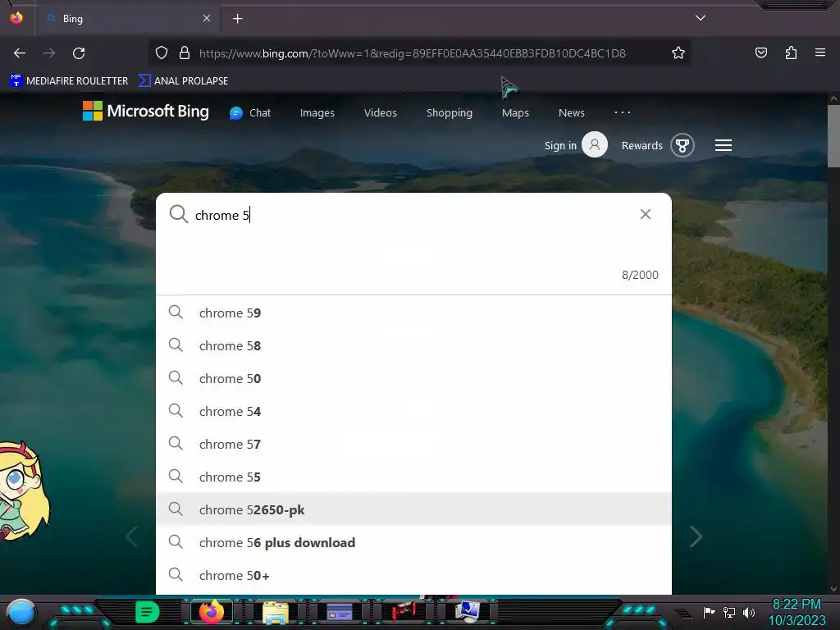Screen dimensions: 840x630
Task: Click the account avatar icon
Action: click(x=595, y=144)
